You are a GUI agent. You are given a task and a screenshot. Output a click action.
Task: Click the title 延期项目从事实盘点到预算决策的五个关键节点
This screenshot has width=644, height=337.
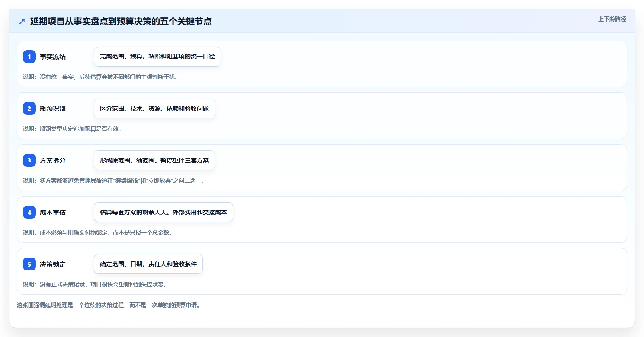pos(121,21)
